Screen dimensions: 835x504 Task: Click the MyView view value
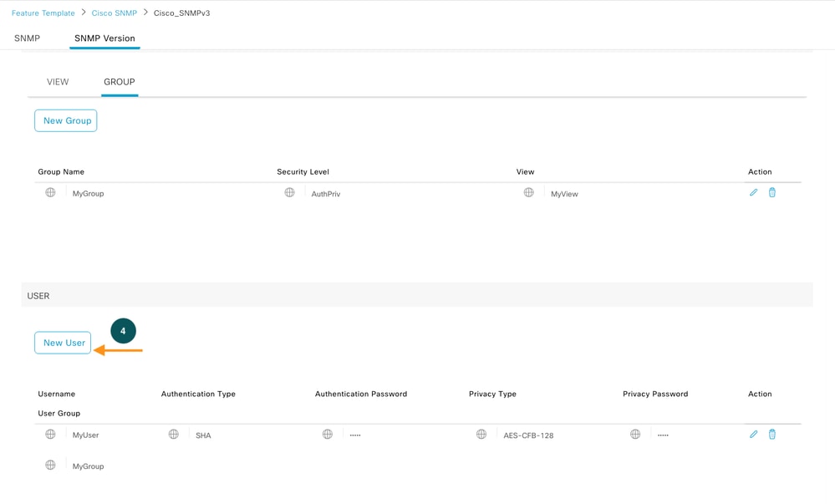(564, 194)
